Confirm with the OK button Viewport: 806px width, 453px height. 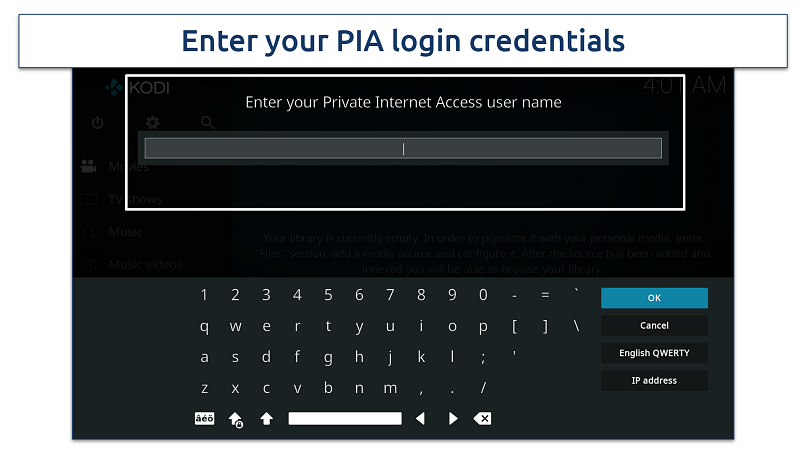click(x=654, y=298)
